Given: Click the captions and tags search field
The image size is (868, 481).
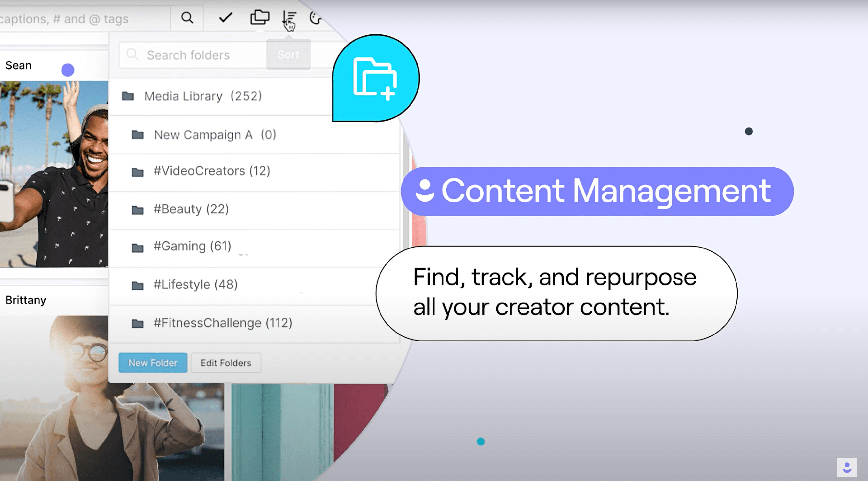Looking at the screenshot, I should (x=85, y=19).
